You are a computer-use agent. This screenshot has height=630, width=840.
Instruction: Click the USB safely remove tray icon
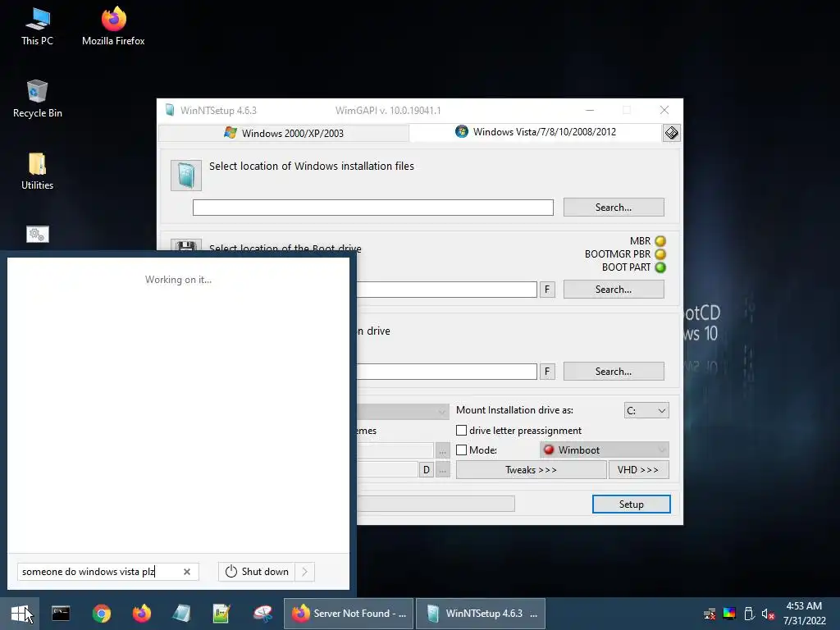click(x=749, y=614)
